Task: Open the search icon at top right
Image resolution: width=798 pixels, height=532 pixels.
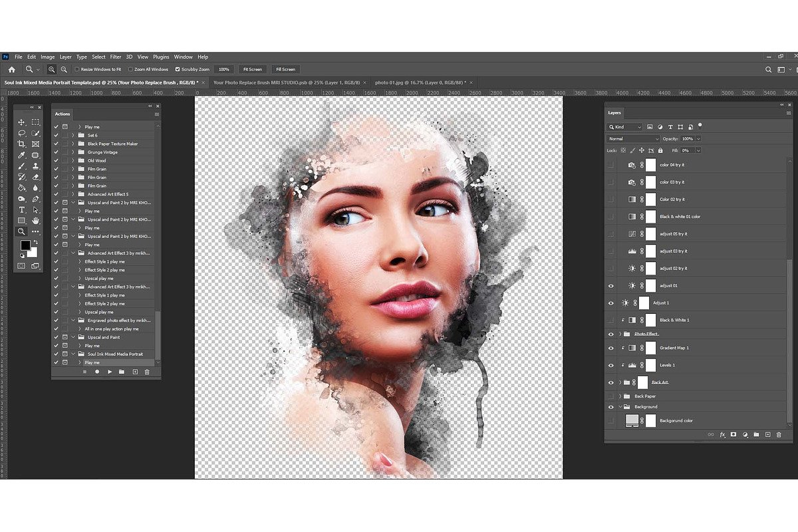Action: click(x=769, y=69)
